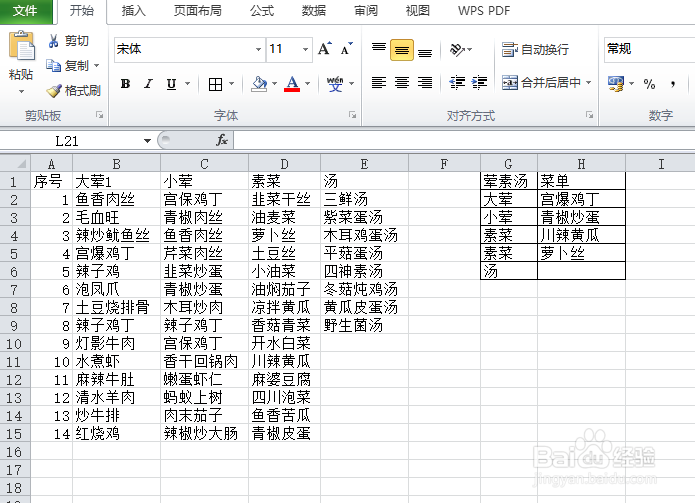Switch to the 审阅 (Review) tab
The height and width of the screenshot is (503, 695).
click(366, 11)
